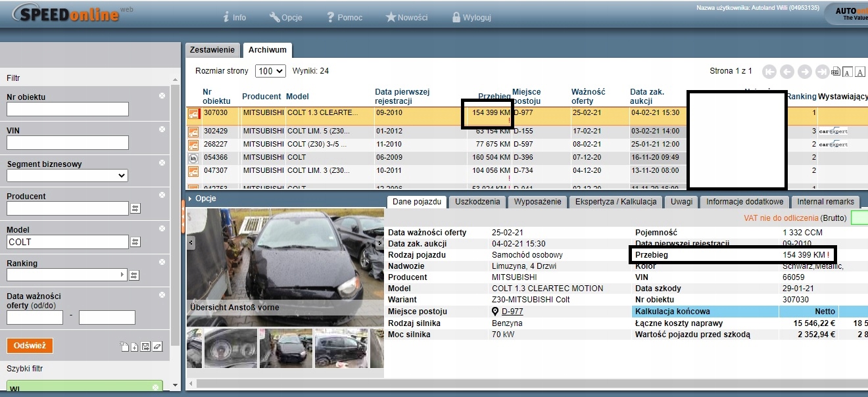Click the eraser icon to clear filters
The width and height of the screenshot is (868, 397).
pyautogui.click(x=157, y=346)
